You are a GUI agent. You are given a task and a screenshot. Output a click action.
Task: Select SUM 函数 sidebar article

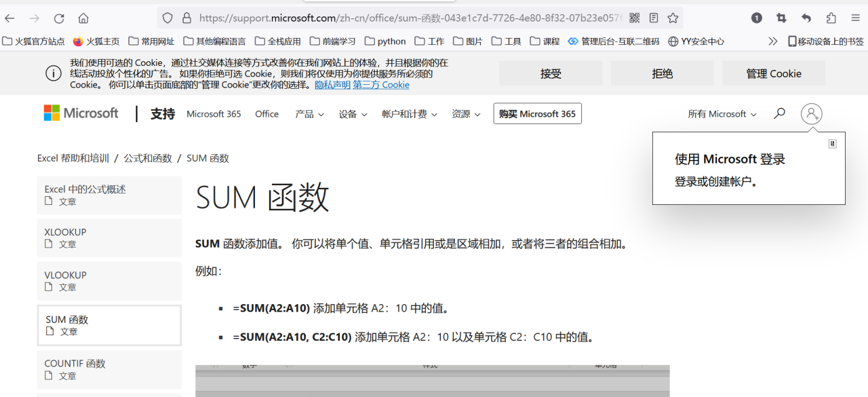click(x=109, y=325)
